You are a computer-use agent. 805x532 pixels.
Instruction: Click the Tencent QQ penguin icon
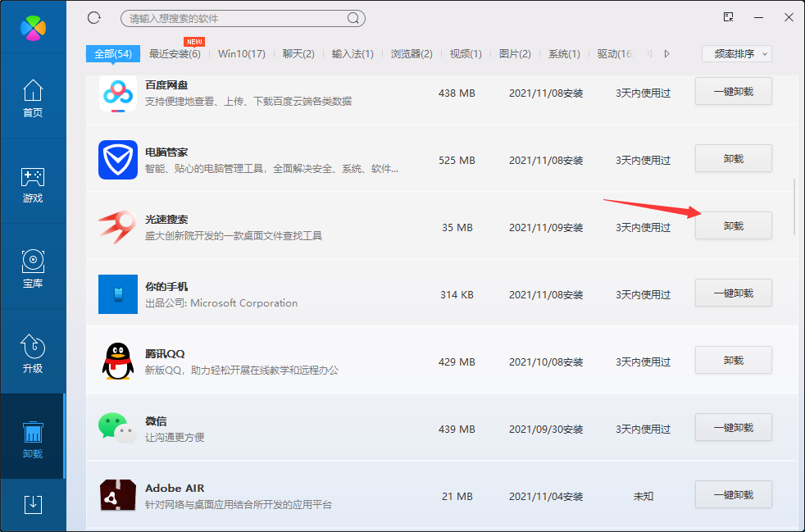click(x=118, y=361)
